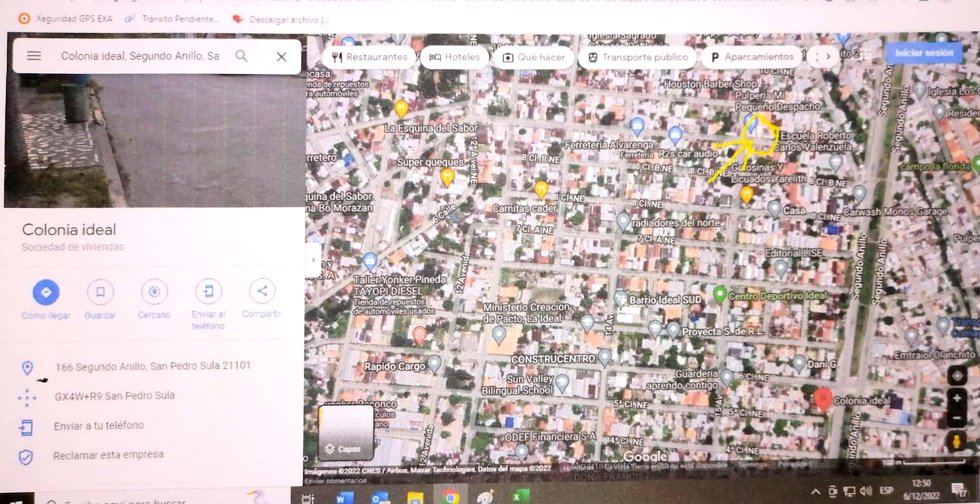Select the Restaurantes filter chip
The width and height of the screenshot is (980, 504).
click(x=369, y=57)
